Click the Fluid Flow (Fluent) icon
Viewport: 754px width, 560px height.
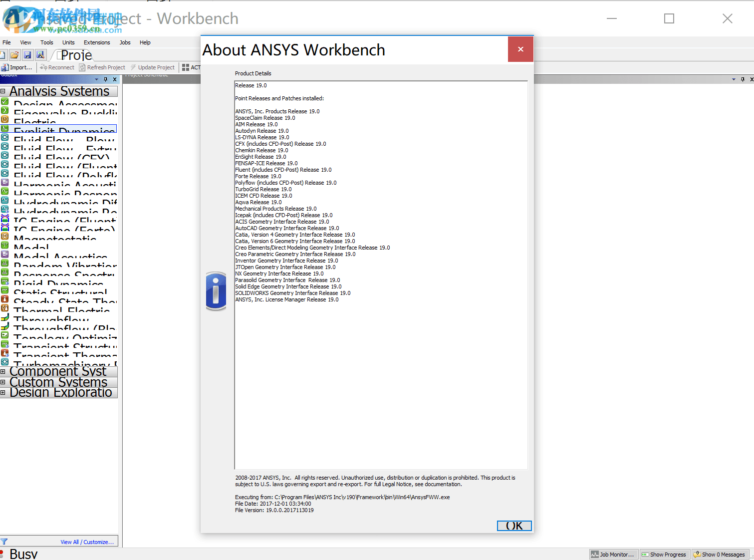[x=5, y=164]
